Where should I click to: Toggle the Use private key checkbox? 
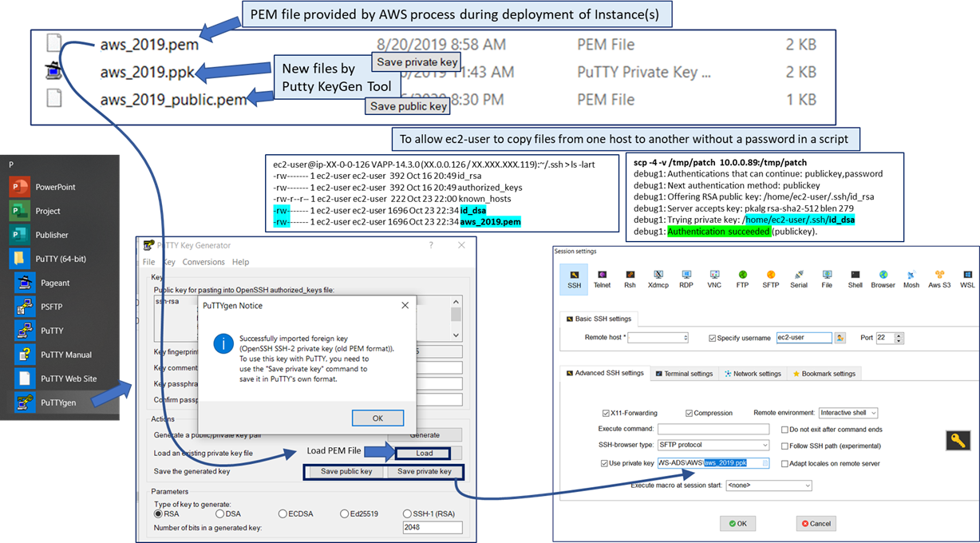tap(604, 463)
